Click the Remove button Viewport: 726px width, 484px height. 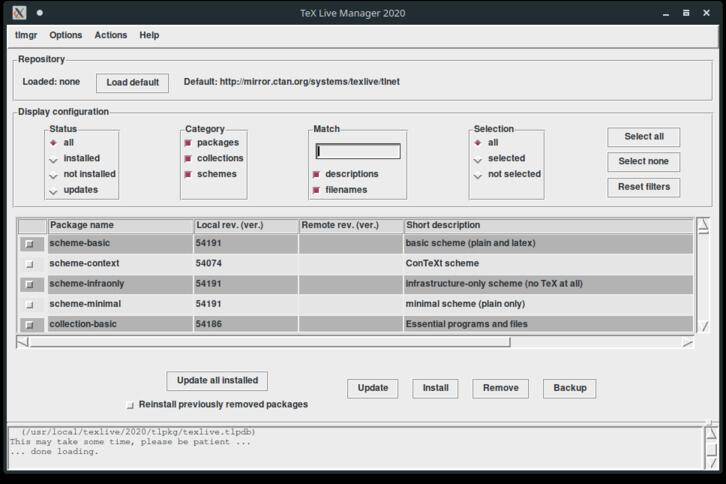(x=501, y=388)
